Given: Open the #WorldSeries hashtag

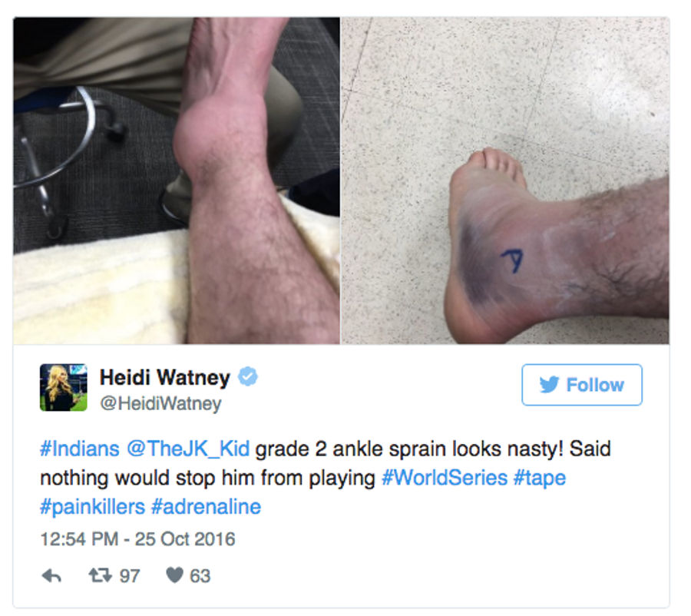Looking at the screenshot, I should point(445,478).
